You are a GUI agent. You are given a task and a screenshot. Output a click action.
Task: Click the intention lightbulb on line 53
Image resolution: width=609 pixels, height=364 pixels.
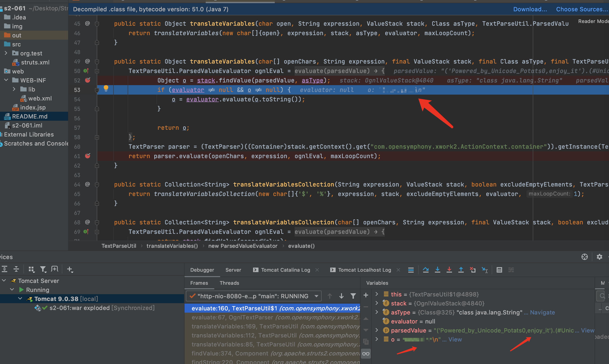pos(106,88)
